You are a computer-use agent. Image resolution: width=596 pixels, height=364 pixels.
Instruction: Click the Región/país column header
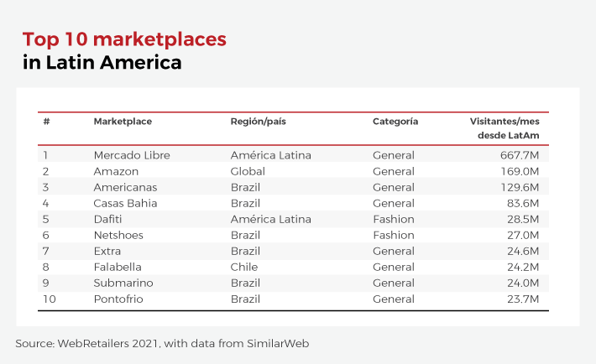click(258, 122)
